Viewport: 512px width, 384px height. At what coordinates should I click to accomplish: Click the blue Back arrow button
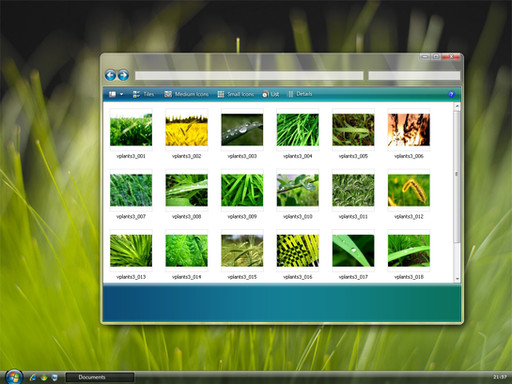pyautogui.click(x=110, y=75)
